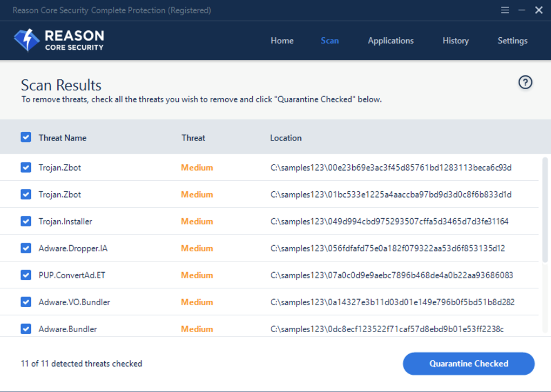Image resolution: width=551 pixels, height=392 pixels.
Task: Click the Medium level for PUP.ConvertAd.ET
Action: coord(197,275)
